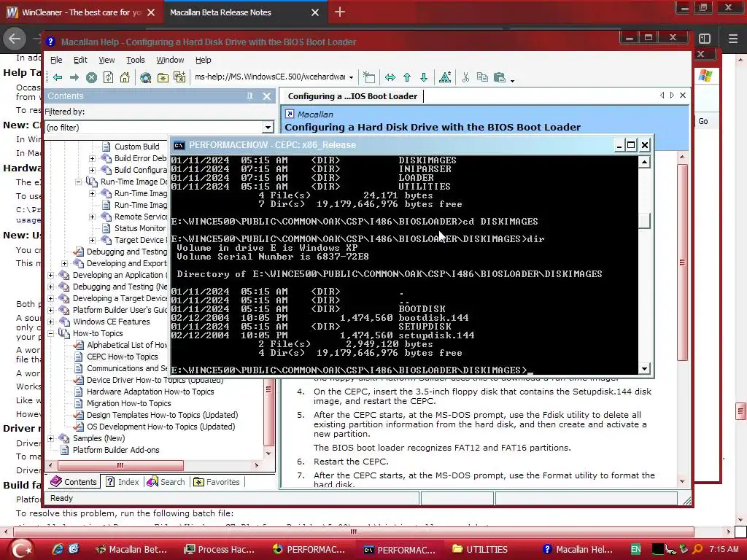Open Hardware Adaptation How-to Topics
The width and height of the screenshot is (747, 560).
pyautogui.click(x=150, y=392)
